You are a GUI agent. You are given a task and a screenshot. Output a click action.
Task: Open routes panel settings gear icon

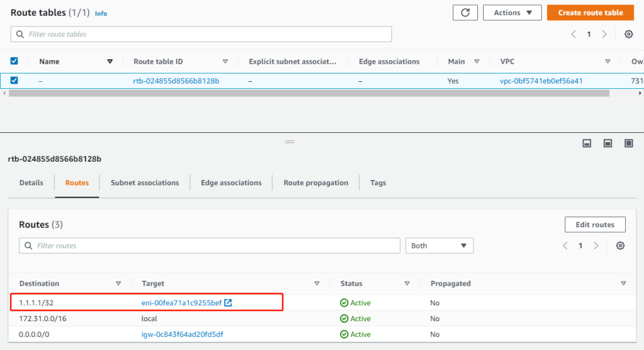tap(620, 246)
